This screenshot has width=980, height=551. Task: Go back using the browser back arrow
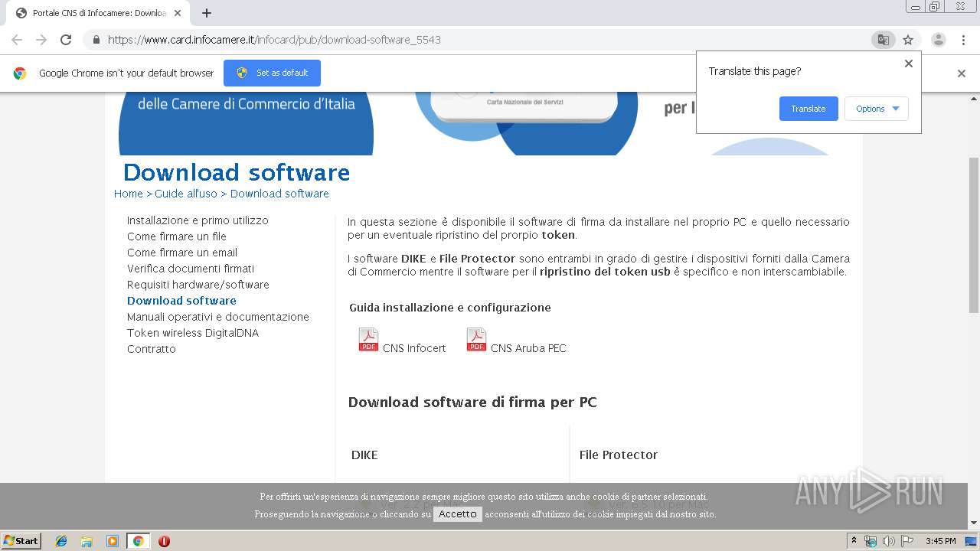click(17, 40)
